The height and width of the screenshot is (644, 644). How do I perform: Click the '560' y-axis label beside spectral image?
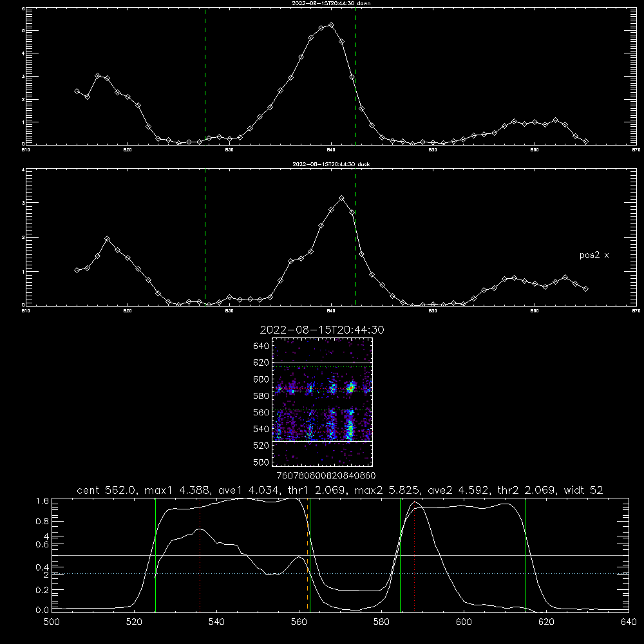click(x=261, y=412)
